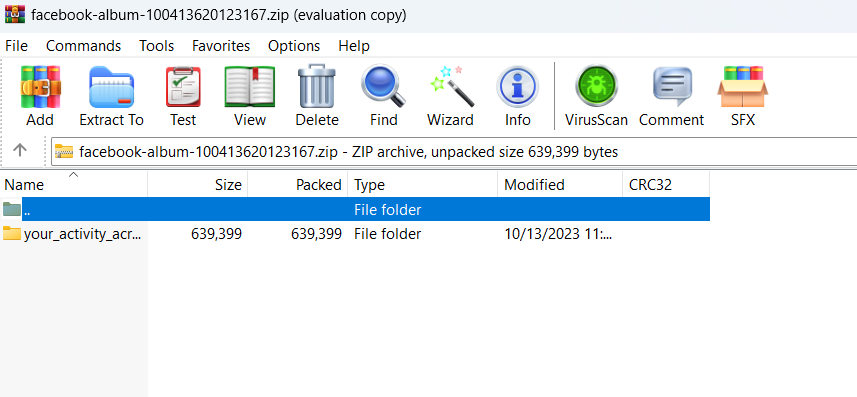Image resolution: width=857 pixels, height=397 pixels.
Task: Open the File menu
Action: point(16,46)
